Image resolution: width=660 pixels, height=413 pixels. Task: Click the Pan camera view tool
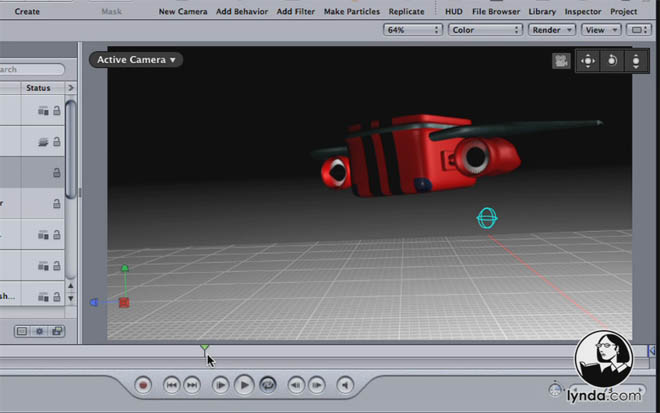tap(588, 61)
